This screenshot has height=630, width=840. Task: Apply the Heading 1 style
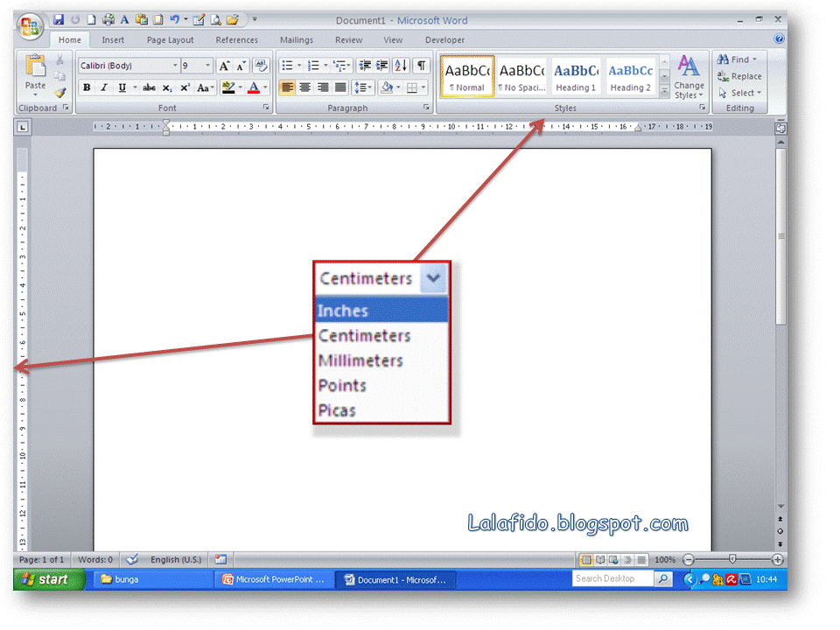coord(576,77)
